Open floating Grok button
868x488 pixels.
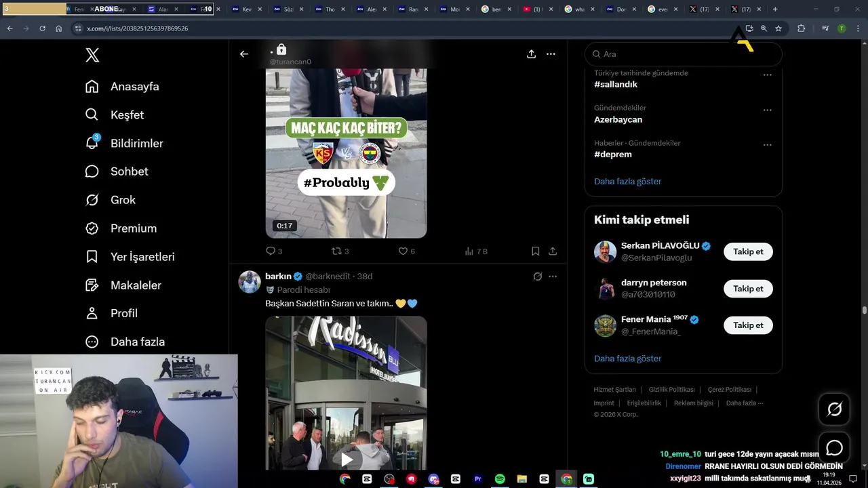(834, 409)
